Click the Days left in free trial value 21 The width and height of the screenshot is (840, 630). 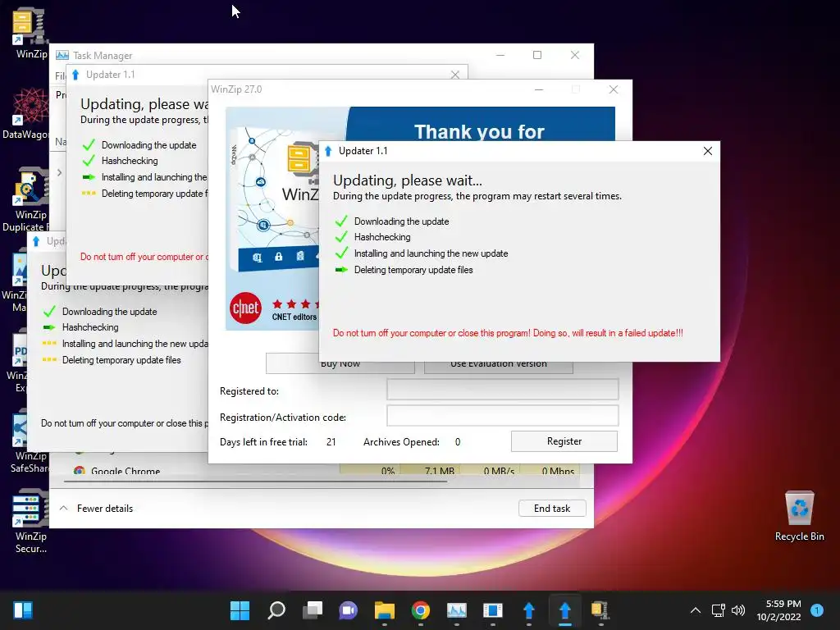click(331, 442)
